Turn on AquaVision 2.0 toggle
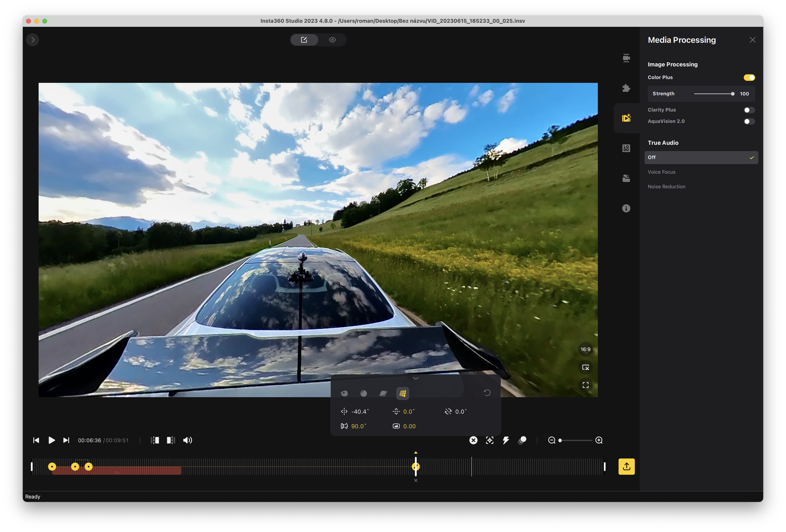 749,121
